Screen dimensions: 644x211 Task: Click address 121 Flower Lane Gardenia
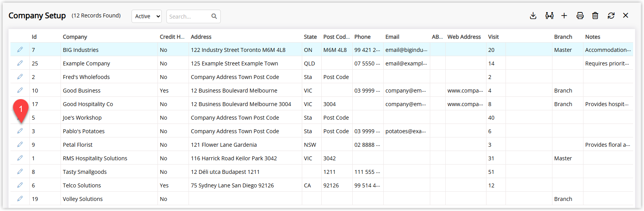pyautogui.click(x=224, y=145)
